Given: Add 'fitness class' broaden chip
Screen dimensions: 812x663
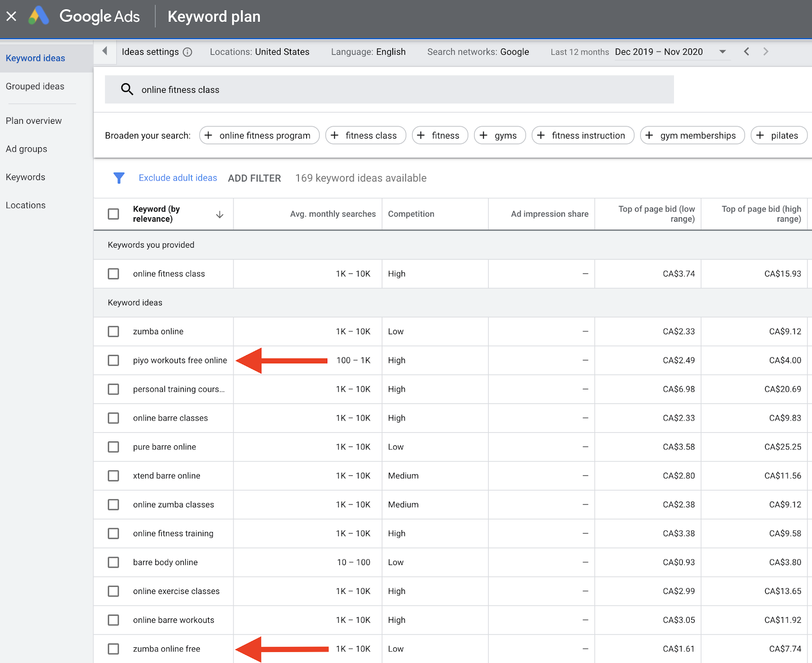Looking at the screenshot, I should (365, 135).
